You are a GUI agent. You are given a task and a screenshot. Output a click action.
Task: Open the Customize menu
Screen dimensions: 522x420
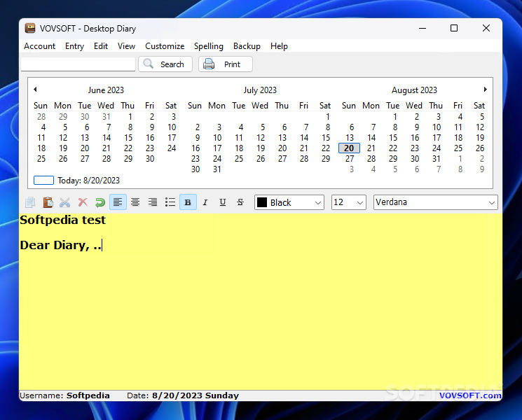pos(165,46)
